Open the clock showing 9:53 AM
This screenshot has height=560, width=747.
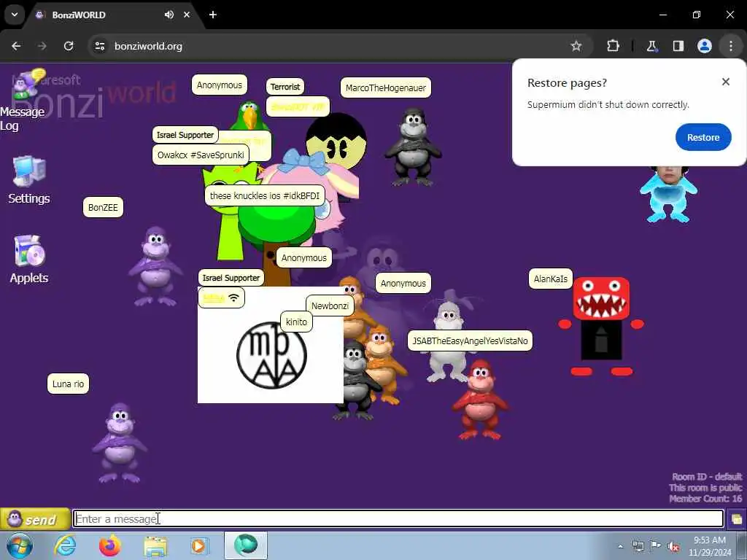709,546
